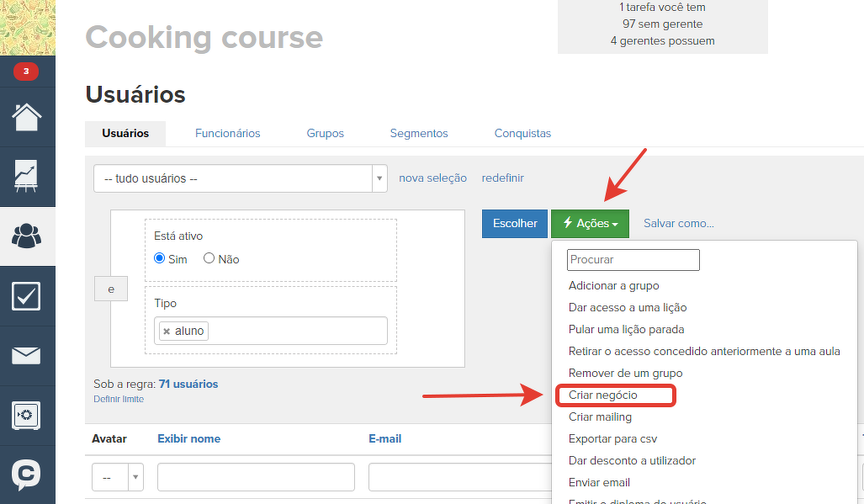Open the tasks checkmark sidebar icon
The height and width of the screenshot is (504, 864).
pos(27,296)
